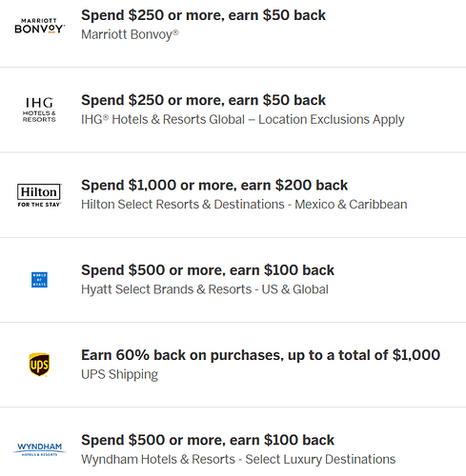This screenshot has height=476, width=466.
Task: Open IHG "Spend $250 or more" offer headline
Action: (x=203, y=100)
